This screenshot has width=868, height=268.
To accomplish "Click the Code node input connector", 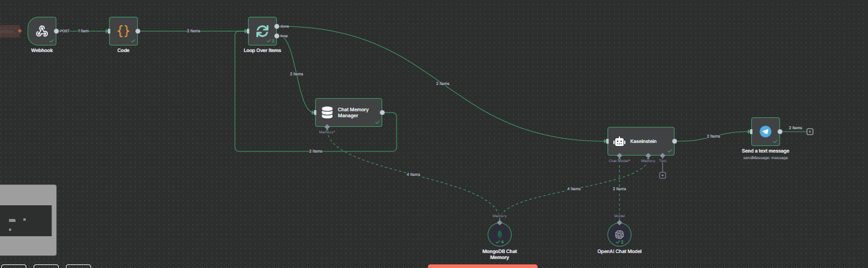I will click(109, 31).
